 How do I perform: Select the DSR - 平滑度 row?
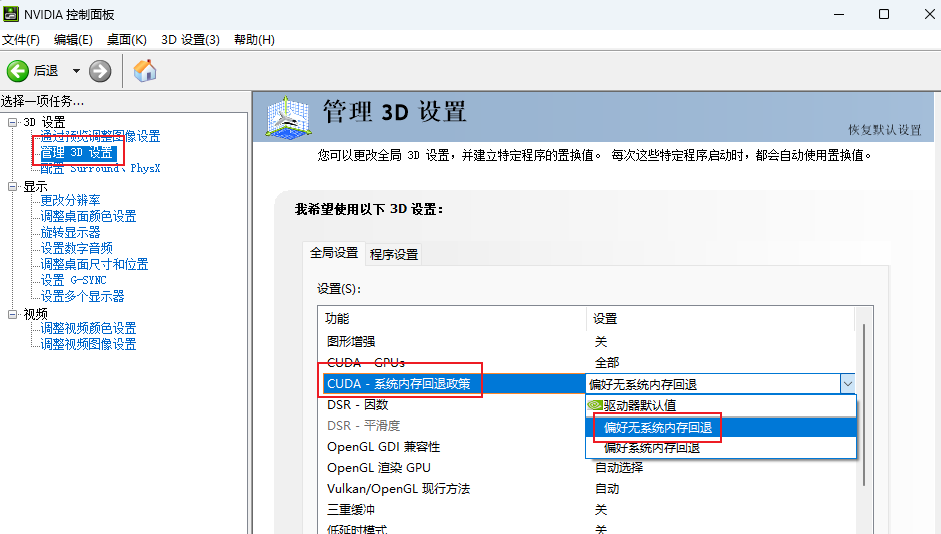452,425
